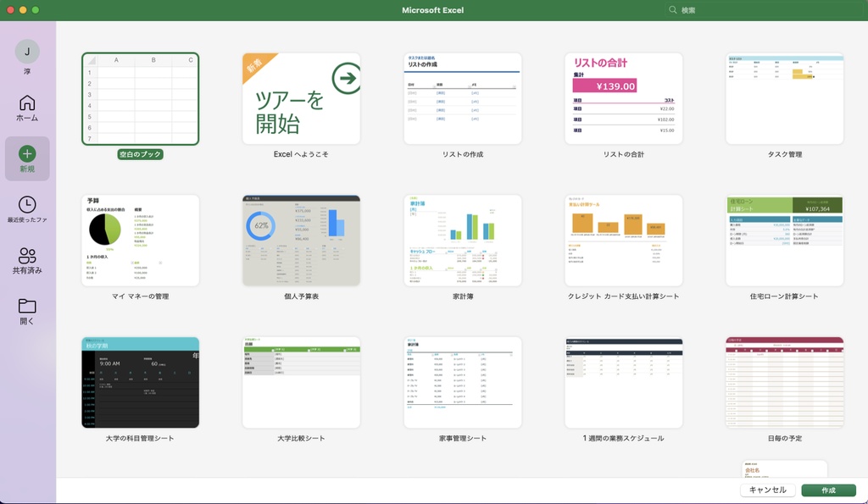Image resolution: width=868 pixels, height=504 pixels.
Task: Choose the credit card payment calculator template
Action: click(624, 241)
